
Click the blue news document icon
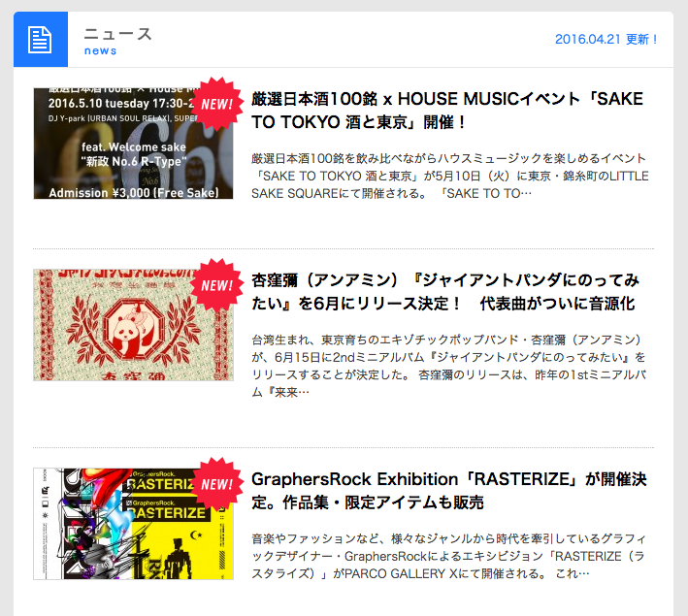41,40
